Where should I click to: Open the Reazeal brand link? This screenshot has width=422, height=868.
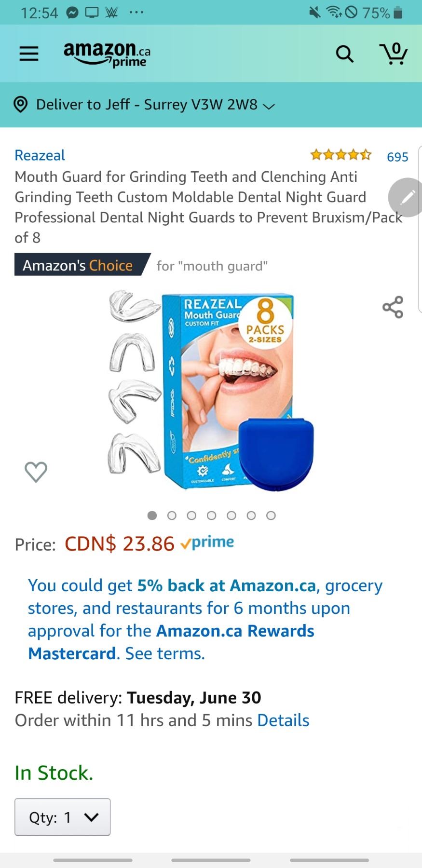[x=40, y=155]
